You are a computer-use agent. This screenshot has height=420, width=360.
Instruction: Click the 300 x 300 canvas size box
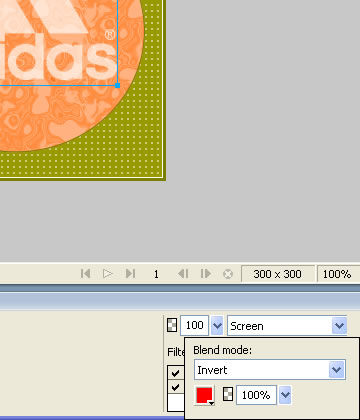[278, 274]
